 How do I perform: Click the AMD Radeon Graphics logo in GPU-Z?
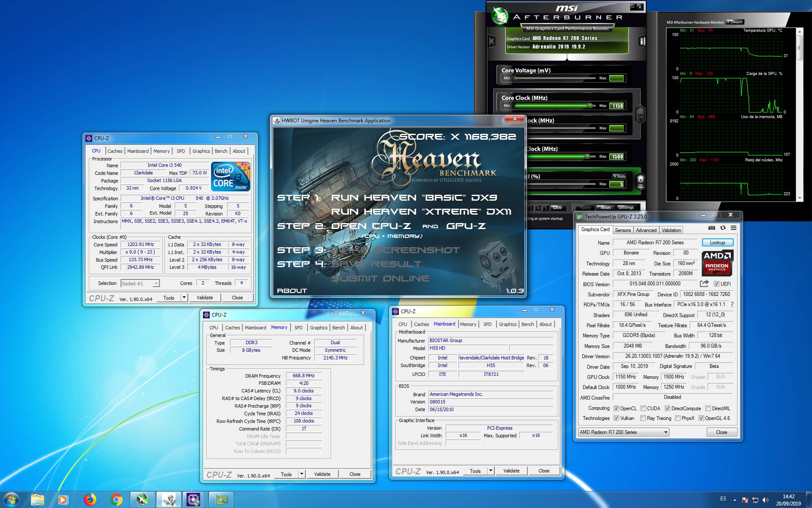coord(717,263)
